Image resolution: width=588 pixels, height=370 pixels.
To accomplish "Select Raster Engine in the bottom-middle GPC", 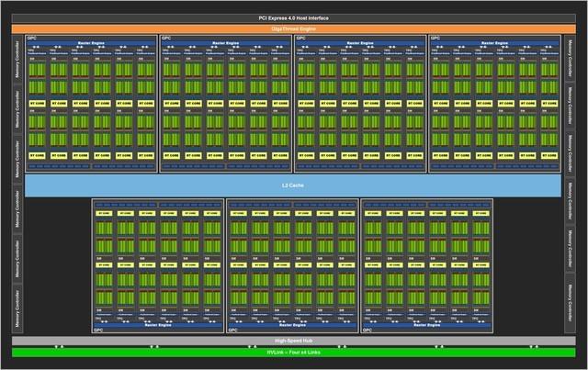I will pos(292,323).
